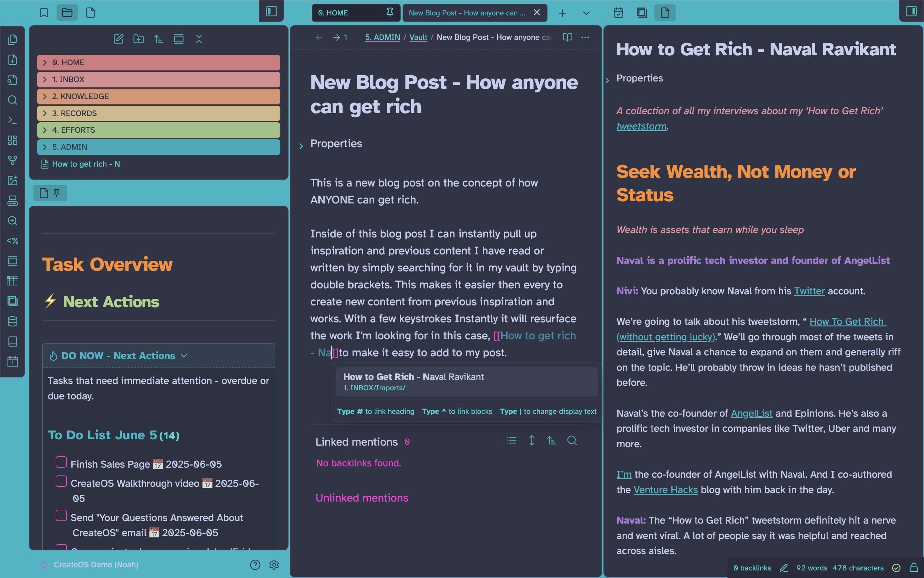Create a new note with the pencil icon
The image size is (924, 578).
(x=118, y=39)
